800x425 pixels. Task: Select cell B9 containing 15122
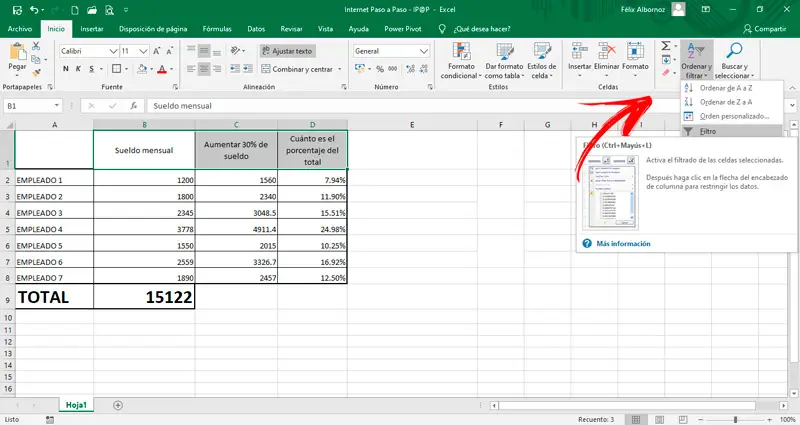[x=144, y=297]
